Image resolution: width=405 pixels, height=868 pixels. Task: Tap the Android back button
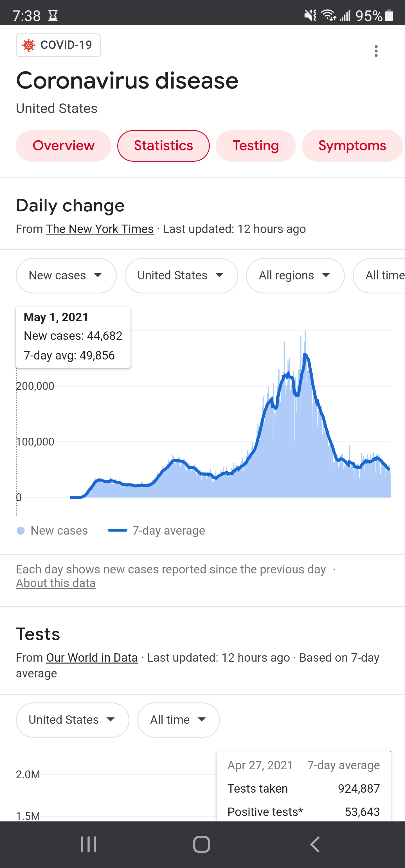coord(315,844)
